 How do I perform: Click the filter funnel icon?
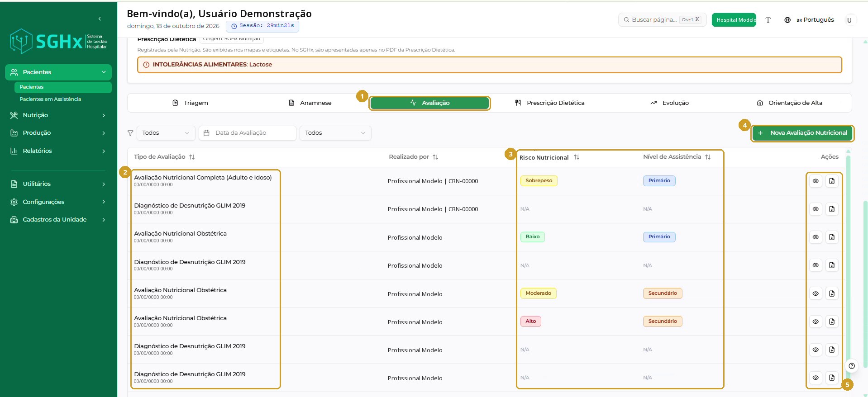click(130, 133)
